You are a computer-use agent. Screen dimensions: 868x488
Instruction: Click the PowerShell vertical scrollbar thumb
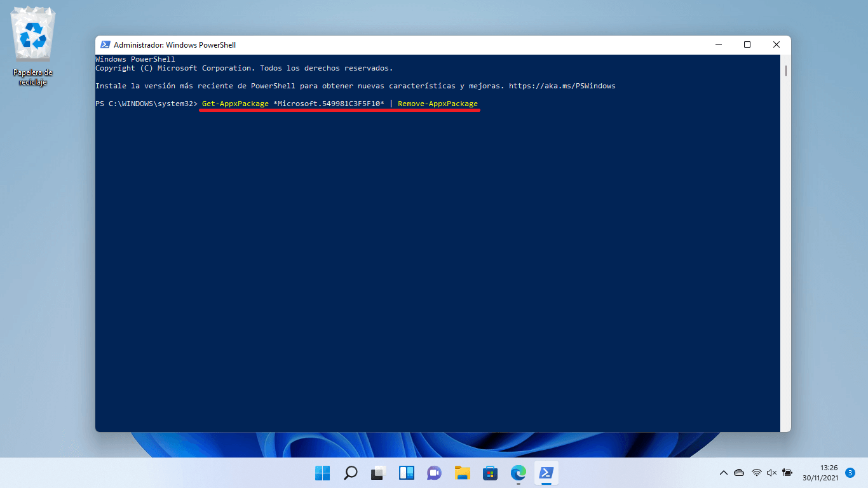click(x=785, y=70)
